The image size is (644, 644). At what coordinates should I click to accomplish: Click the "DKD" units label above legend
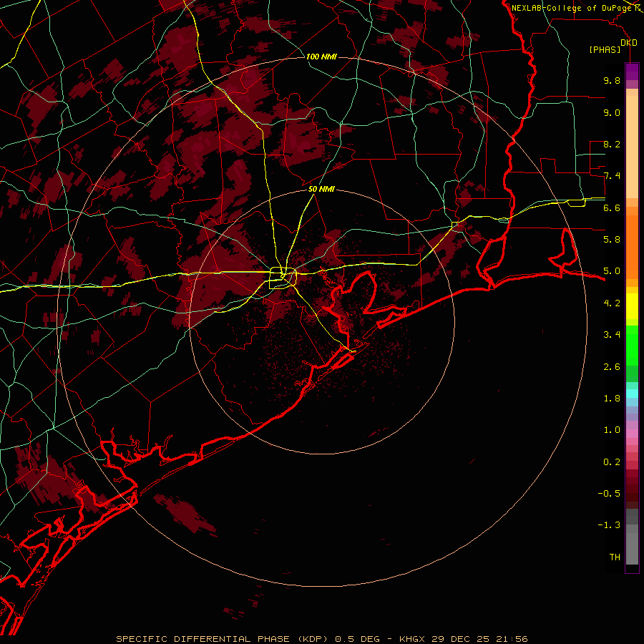pyautogui.click(x=629, y=43)
